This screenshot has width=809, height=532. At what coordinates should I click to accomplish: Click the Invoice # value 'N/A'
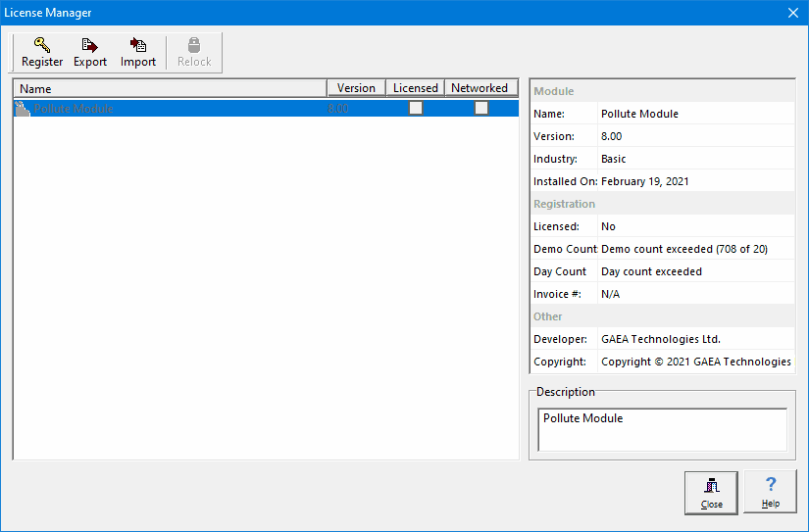pos(610,294)
